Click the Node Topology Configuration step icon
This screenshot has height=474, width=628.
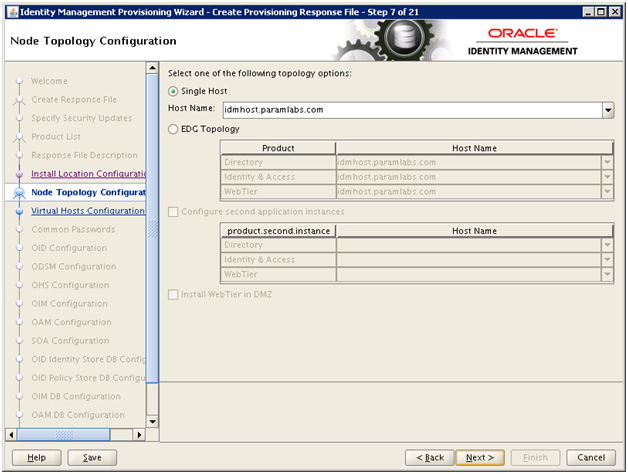[x=19, y=193]
